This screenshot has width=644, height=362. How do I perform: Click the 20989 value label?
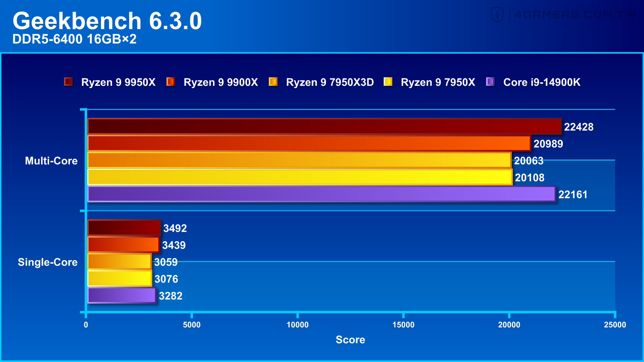click(x=548, y=144)
